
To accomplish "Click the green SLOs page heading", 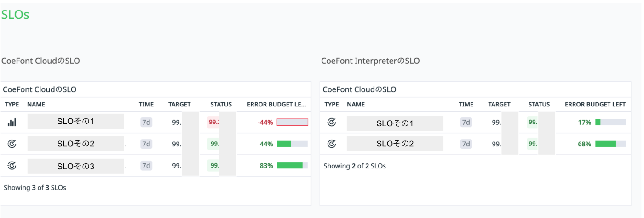I will 15,15.
